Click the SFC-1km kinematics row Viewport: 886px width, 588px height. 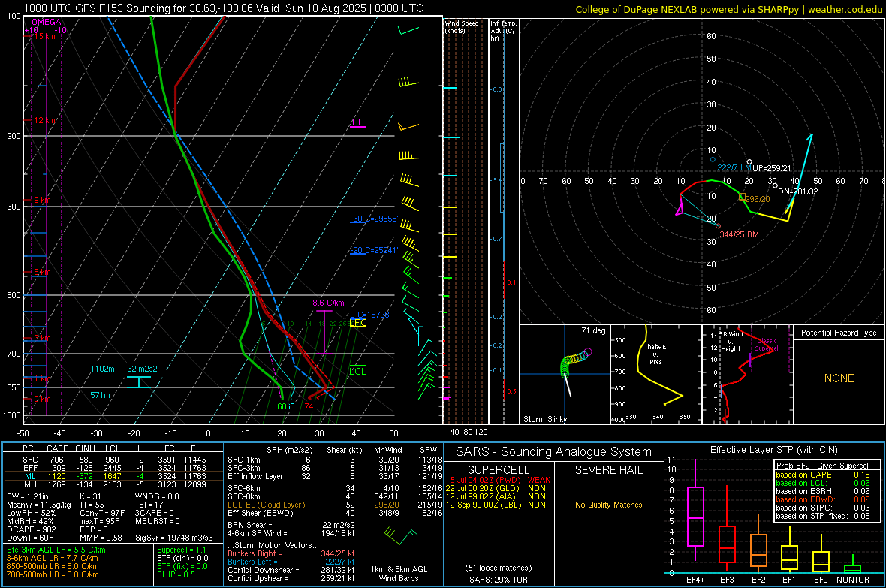[335, 460]
